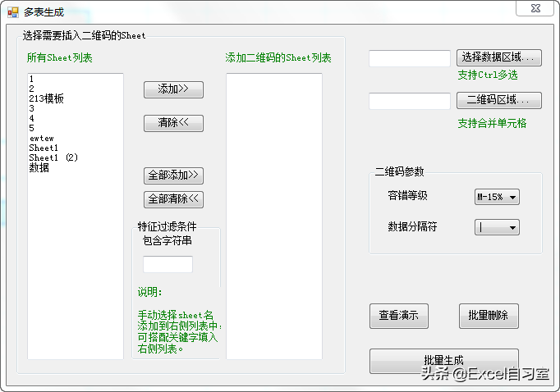This screenshot has width=560, height=392.
Task: Click the 清除<< button
Action: tap(173, 123)
